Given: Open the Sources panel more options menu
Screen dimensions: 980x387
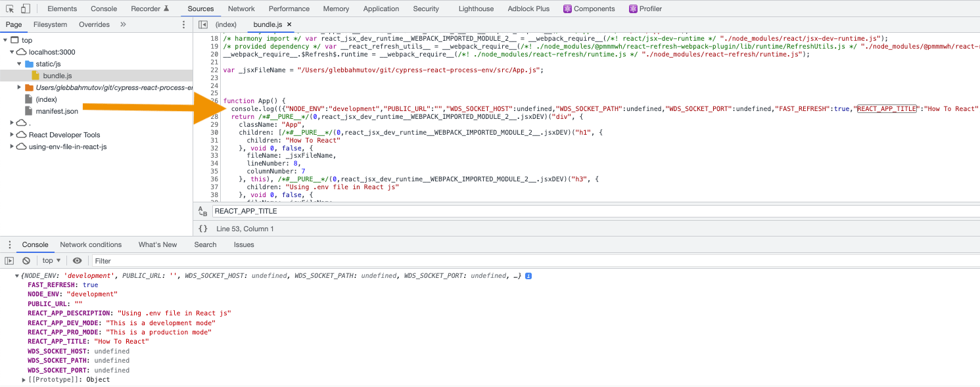Looking at the screenshot, I should click(x=182, y=24).
